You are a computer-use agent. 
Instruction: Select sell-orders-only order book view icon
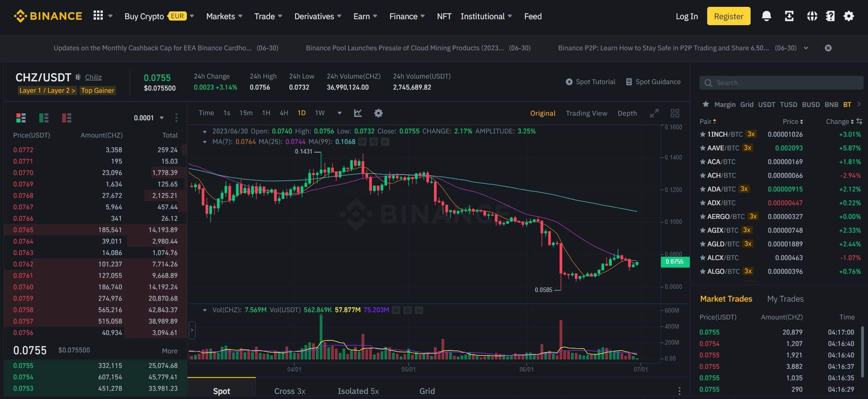pyautogui.click(x=67, y=118)
